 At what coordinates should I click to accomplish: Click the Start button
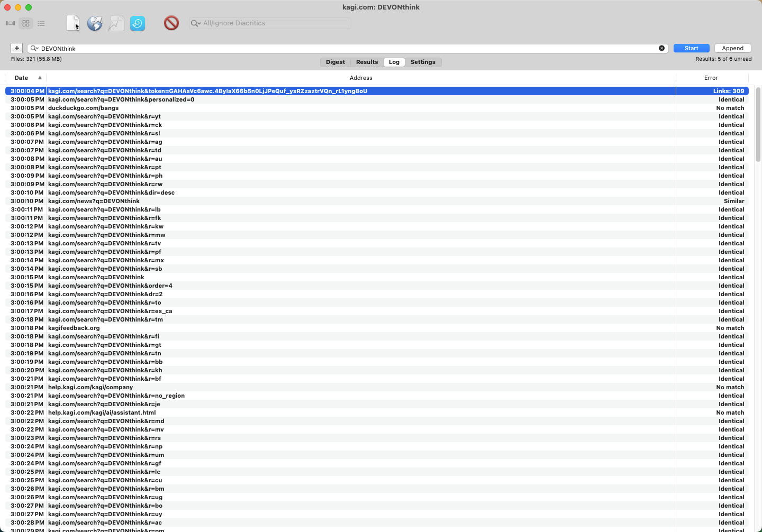coord(691,48)
